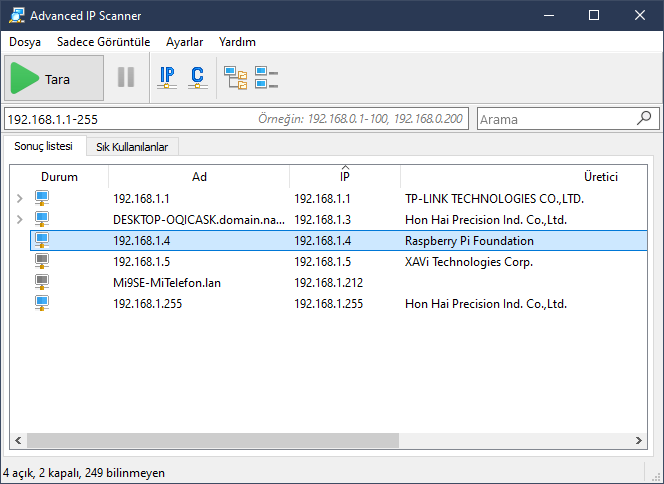The height and width of the screenshot is (484, 664).
Task: Select the Mi9SE-MiTelefon.lan name cell
Action: pos(167,283)
